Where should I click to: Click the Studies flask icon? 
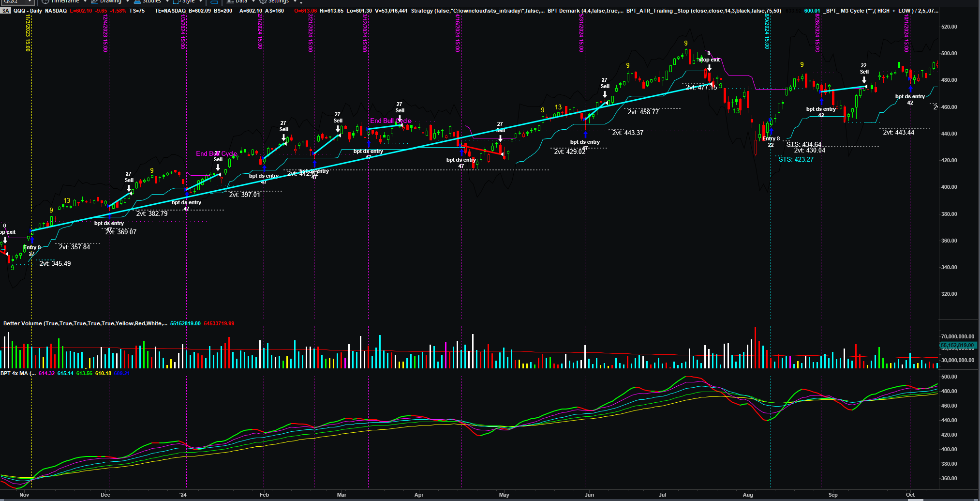(137, 1)
